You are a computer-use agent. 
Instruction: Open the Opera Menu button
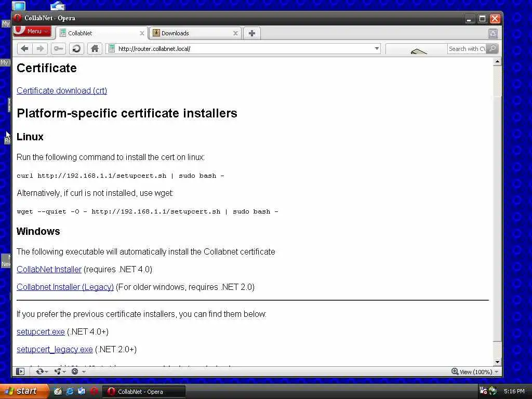point(32,31)
